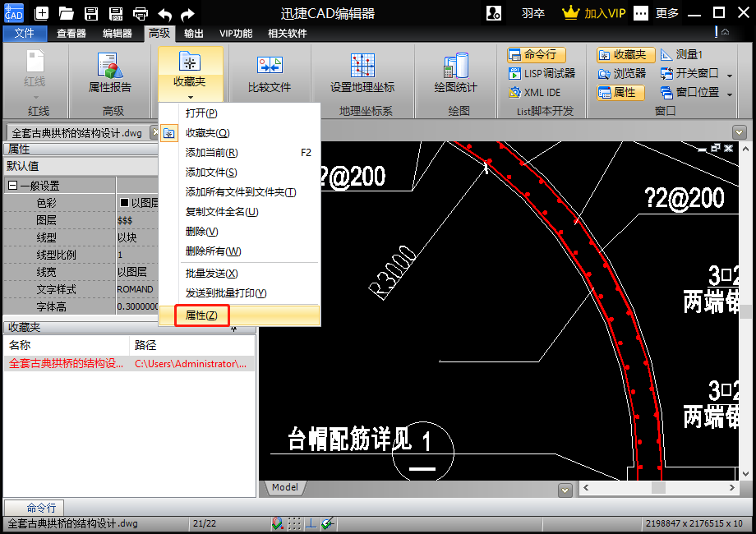This screenshot has height=534, width=756.
Task: Toggle object snap status bar icon
Action: (x=278, y=523)
